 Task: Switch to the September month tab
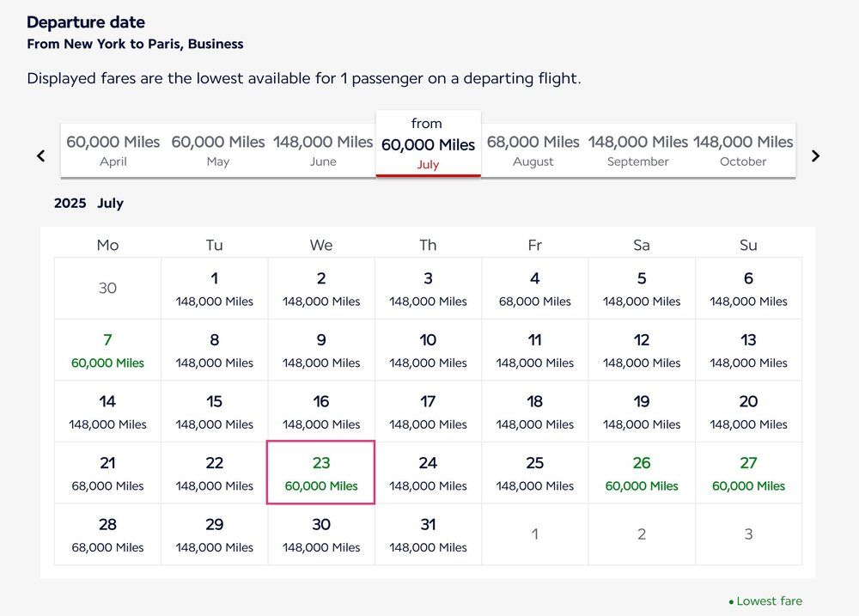pos(638,150)
